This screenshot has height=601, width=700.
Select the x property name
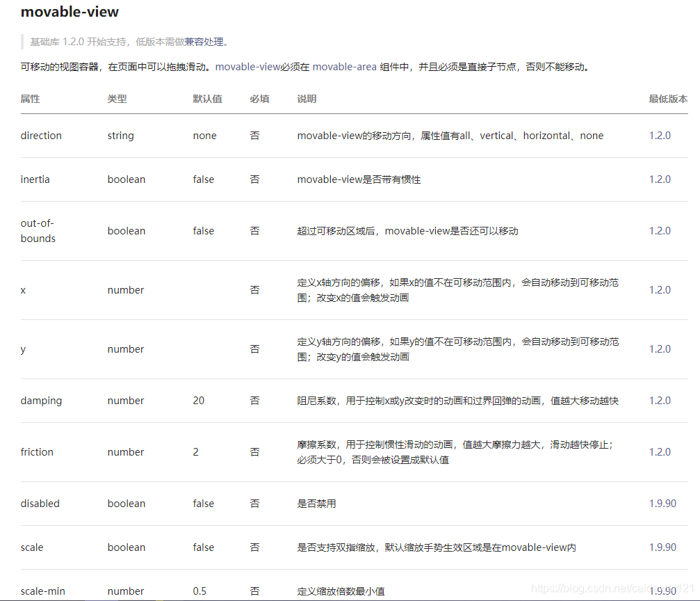pyautogui.click(x=23, y=290)
